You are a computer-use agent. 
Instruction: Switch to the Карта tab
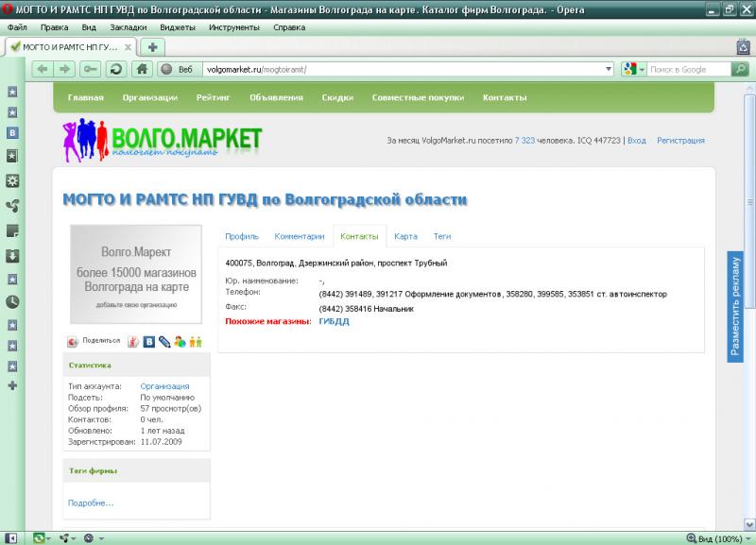coord(405,236)
